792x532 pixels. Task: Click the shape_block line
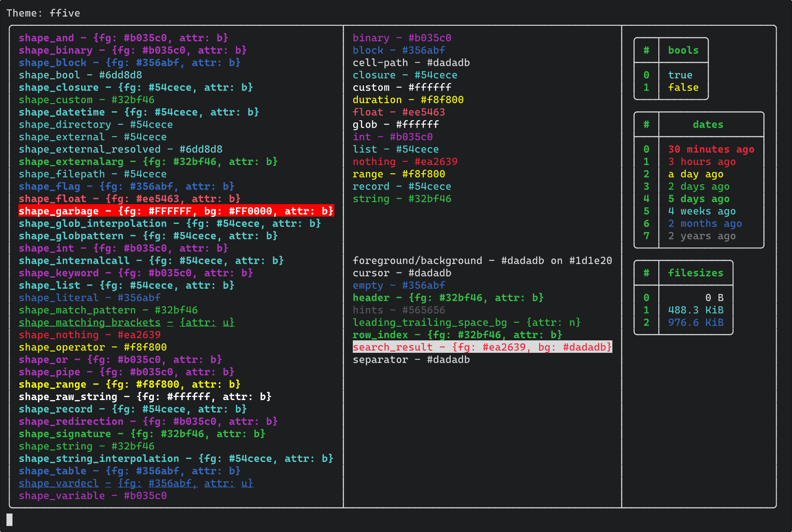pos(129,63)
